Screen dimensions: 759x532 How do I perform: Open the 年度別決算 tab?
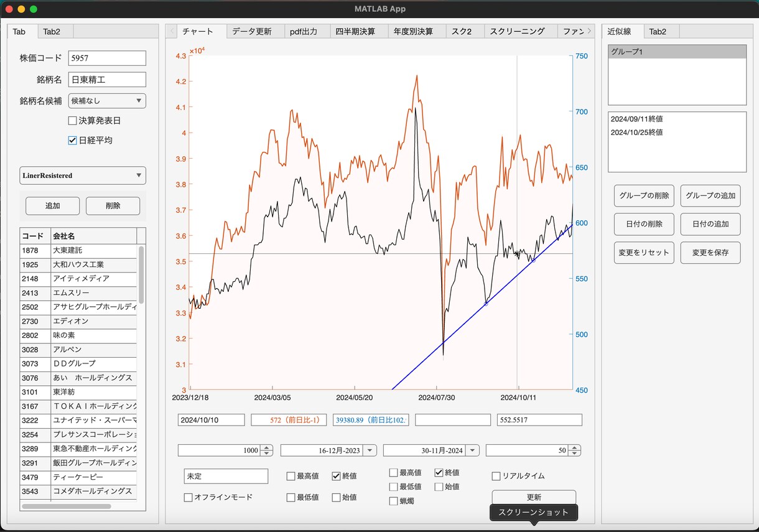pos(417,32)
